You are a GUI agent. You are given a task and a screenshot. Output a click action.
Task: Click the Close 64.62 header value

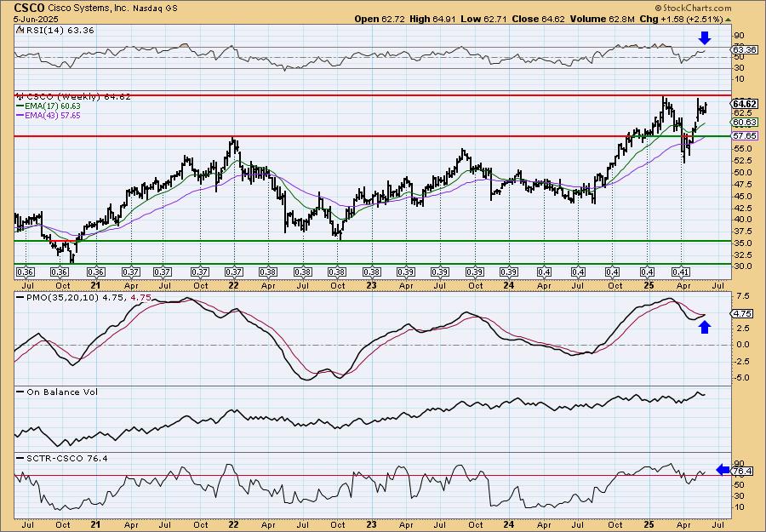click(x=539, y=19)
